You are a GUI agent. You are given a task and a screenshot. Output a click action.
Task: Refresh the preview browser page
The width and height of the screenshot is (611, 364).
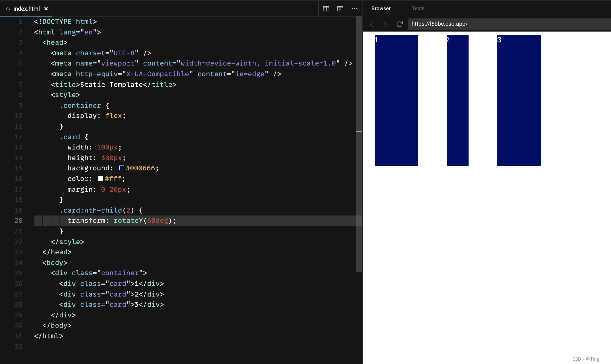400,24
